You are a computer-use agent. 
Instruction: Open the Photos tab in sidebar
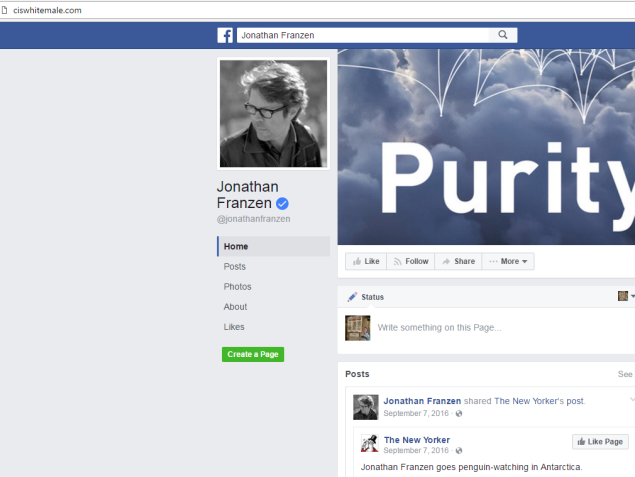(x=237, y=287)
